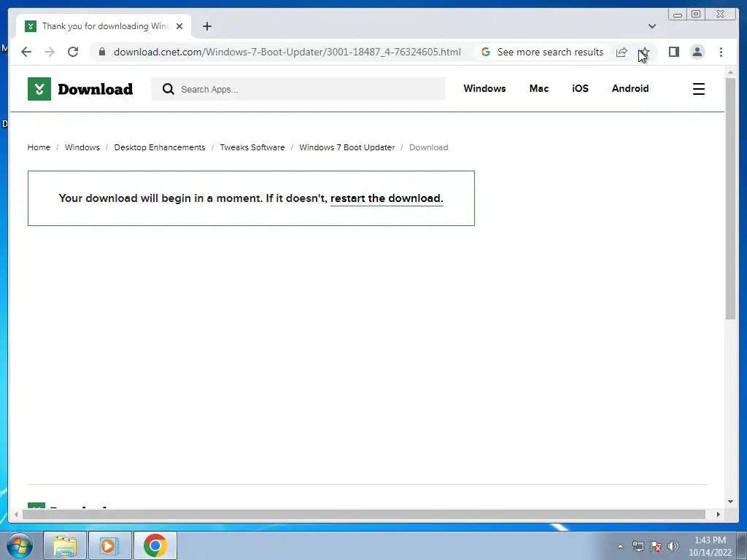Open the Tweaks Software breadcrumb
The width and height of the screenshot is (747, 560).
252,147
